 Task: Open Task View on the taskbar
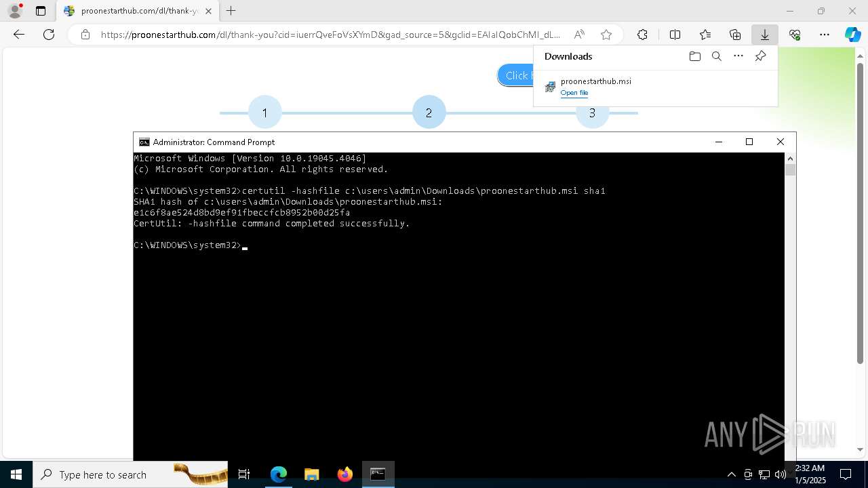244,474
